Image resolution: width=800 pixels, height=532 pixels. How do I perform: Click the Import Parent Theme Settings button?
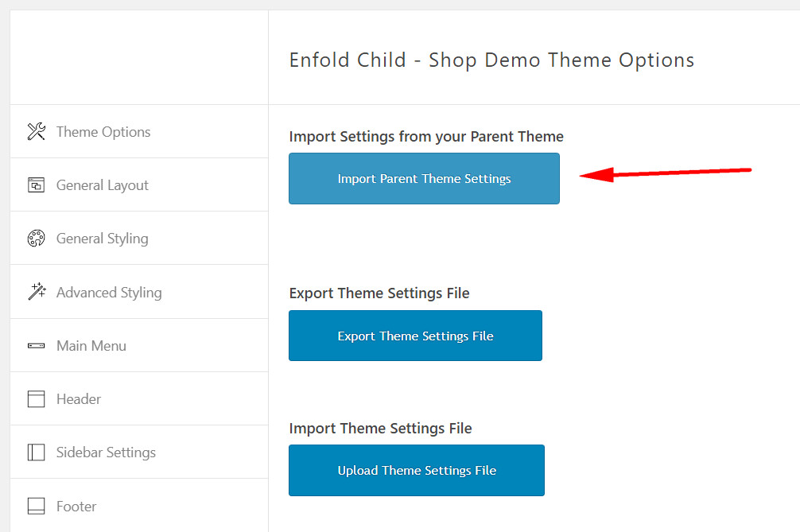click(424, 178)
